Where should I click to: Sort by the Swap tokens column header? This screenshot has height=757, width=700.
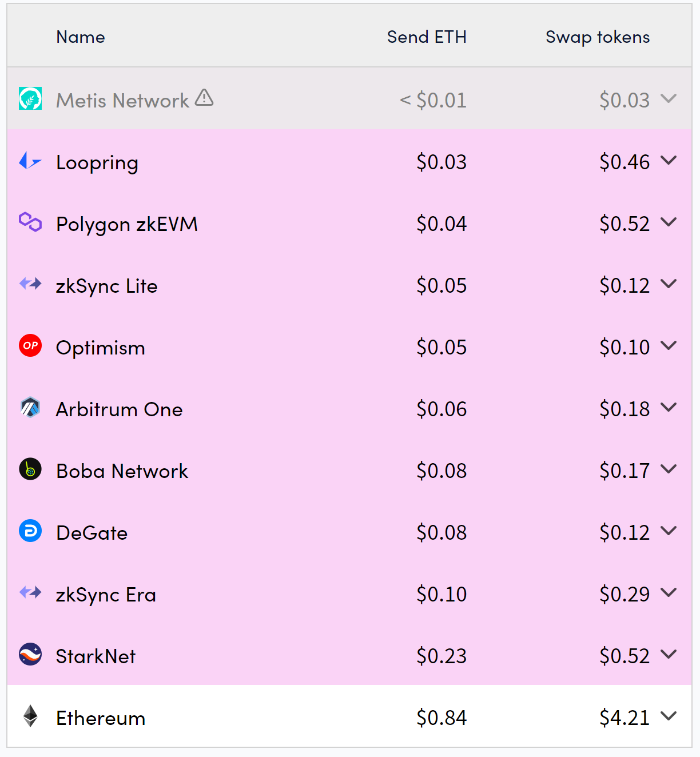click(598, 37)
